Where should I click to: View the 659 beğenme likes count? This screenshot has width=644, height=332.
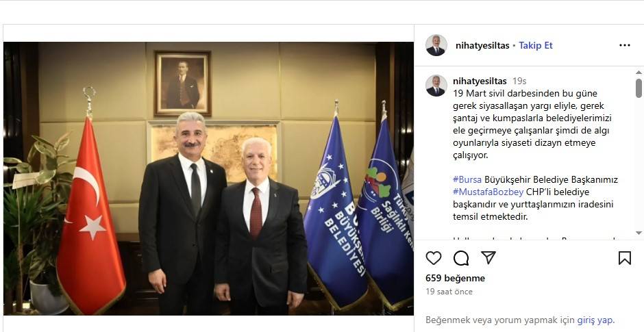pos(455,278)
